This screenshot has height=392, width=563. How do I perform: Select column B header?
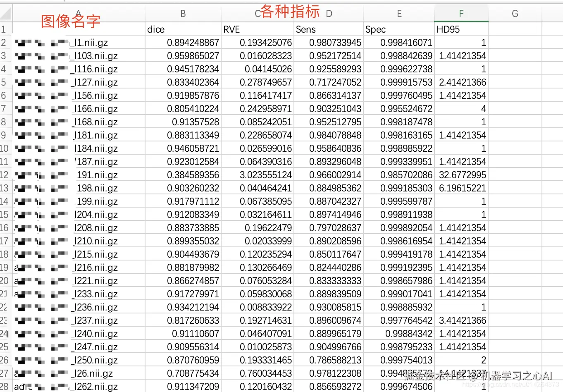[183, 14]
